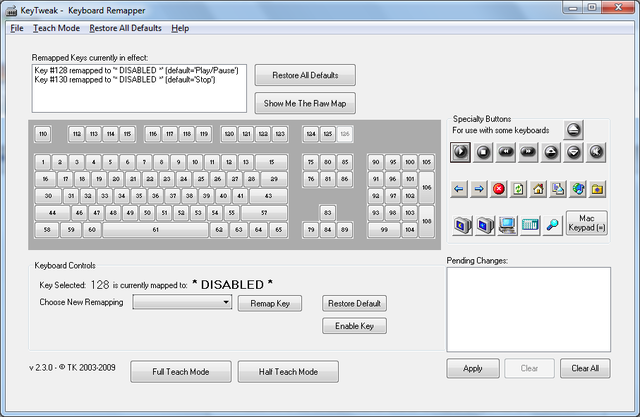Select the browser Forward arrow button
The image size is (640, 417).
pyautogui.click(x=479, y=189)
